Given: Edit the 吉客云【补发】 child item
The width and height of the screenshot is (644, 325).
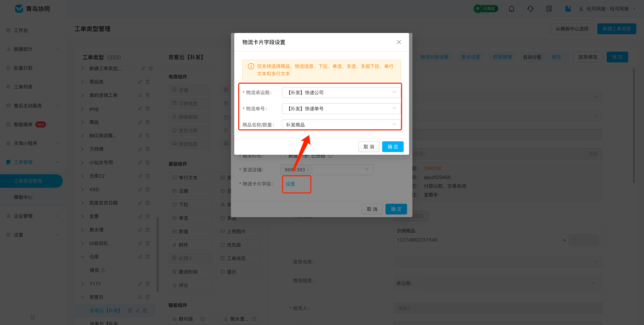Looking at the screenshot, I should (137, 311).
